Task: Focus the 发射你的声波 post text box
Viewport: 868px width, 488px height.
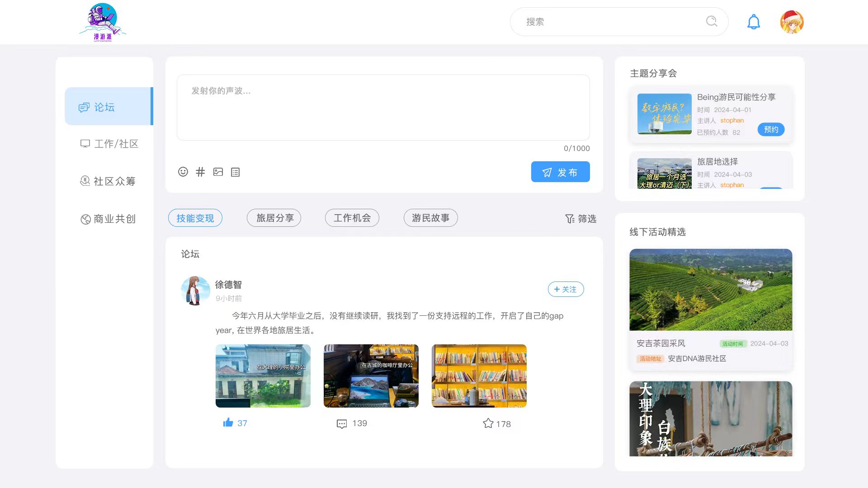Action: (383, 108)
